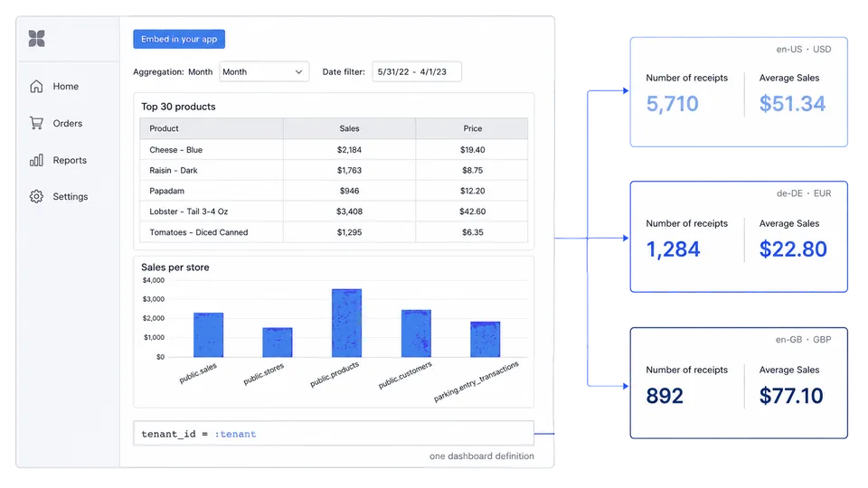Click the public.customers bar in the chart

tap(416, 333)
